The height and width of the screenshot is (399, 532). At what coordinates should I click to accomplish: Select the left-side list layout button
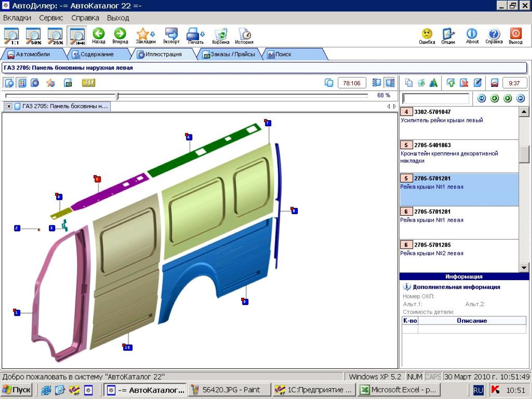[377, 82]
